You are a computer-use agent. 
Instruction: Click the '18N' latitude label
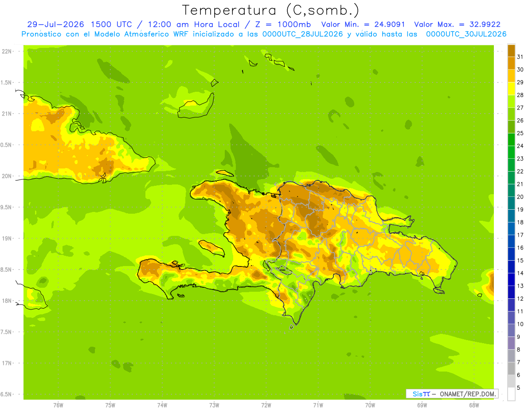point(7,301)
